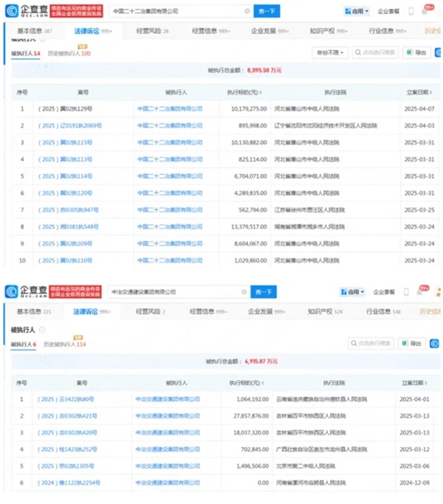Image resolution: width=443 pixels, height=504 pixels.
Task: Click the 导出 export button in the lower table
Action: point(416,343)
